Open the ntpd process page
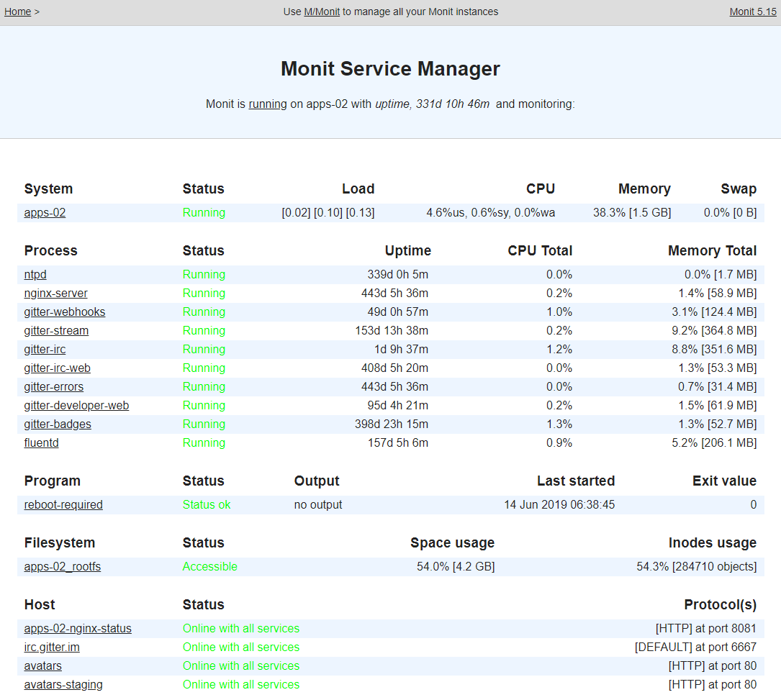The width and height of the screenshot is (781, 700). (35, 274)
